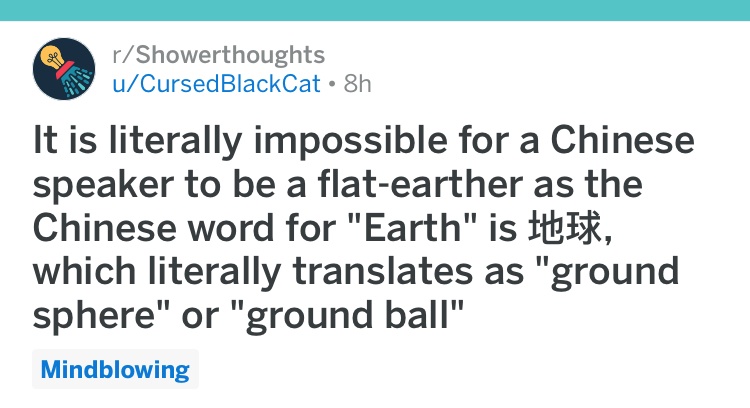This screenshot has width=750, height=408.
Task: Filter by the Mindblowing flair tag
Action: click(115, 369)
